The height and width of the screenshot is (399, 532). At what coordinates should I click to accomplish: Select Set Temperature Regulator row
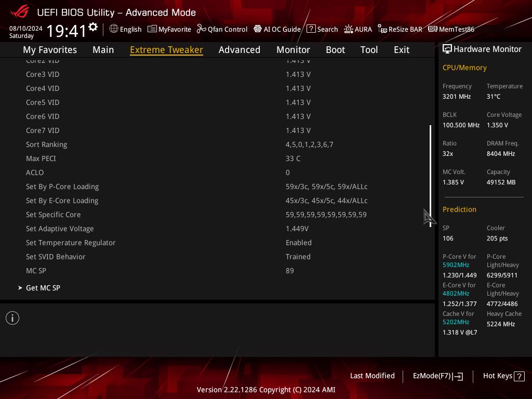click(217, 243)
